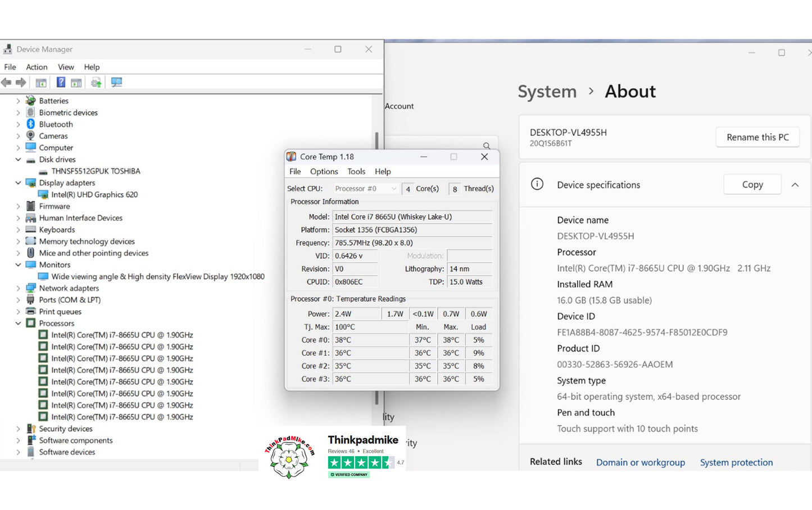Screen dimensions: 812x510
Task: Click the Core Temp Frequency field
Action: [412, 243]
